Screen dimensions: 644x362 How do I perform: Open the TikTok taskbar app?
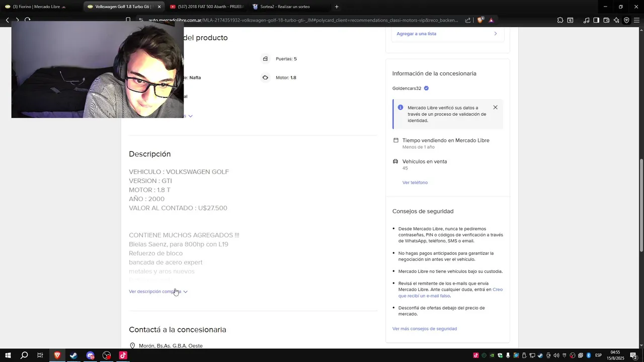(x=123, y=355)
